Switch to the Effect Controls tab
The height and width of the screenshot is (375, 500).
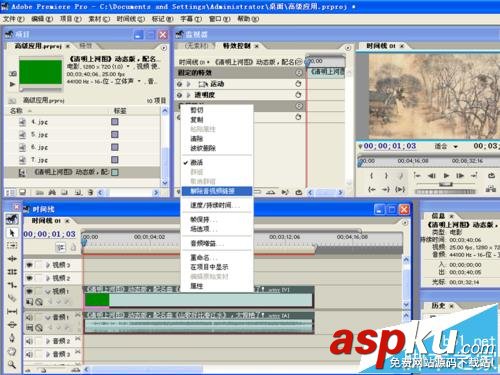pyautogui.click(x=237, y=46)
